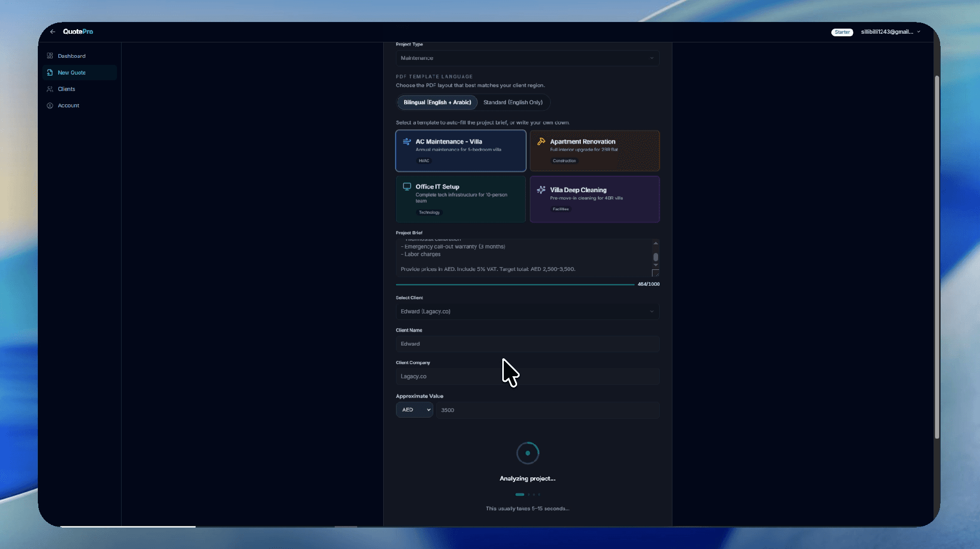Viewport: 980px width, 549px height.
Task: Open Clients in the sidebar
Action: point(66,89)
